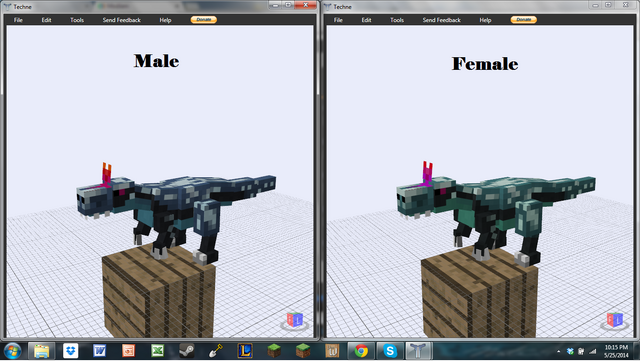Screen dimensions: 640x362
Task: Minimize the right Techne window
Action: click(595, 5)
